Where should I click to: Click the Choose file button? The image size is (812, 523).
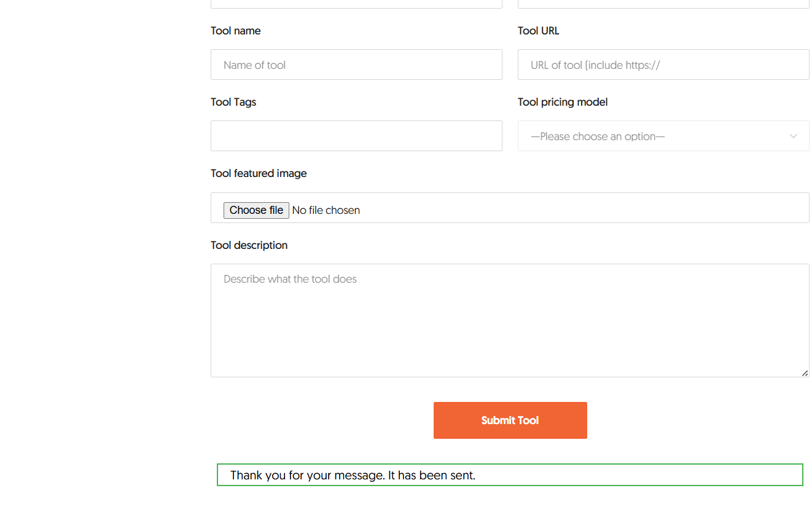point(256,210)
